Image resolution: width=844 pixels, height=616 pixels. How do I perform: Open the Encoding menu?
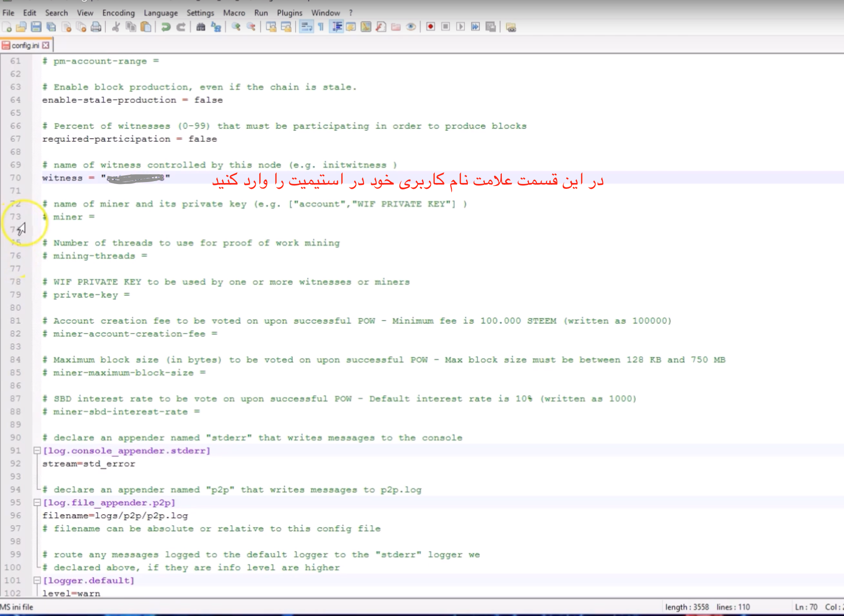click(x=118, y=13)
